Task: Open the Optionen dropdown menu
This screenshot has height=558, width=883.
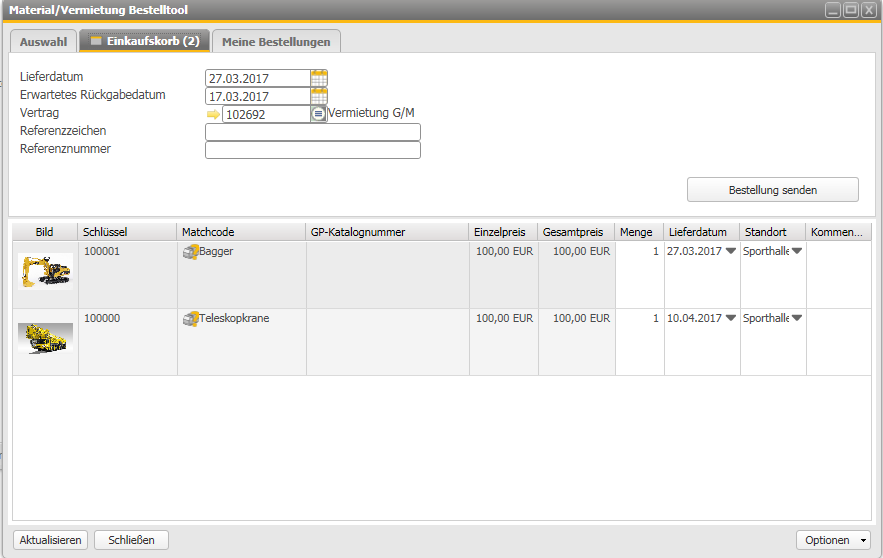Action: [x=833, y=540]
